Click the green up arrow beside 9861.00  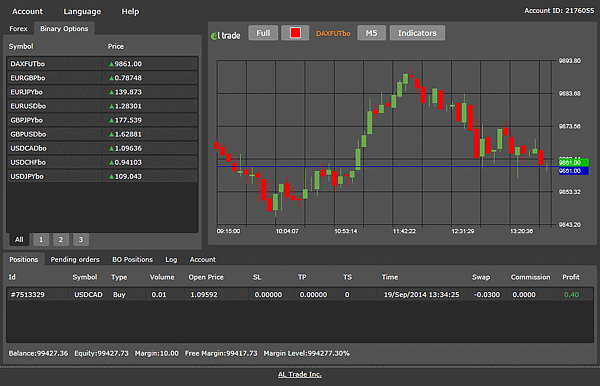(x=111, y=64)
